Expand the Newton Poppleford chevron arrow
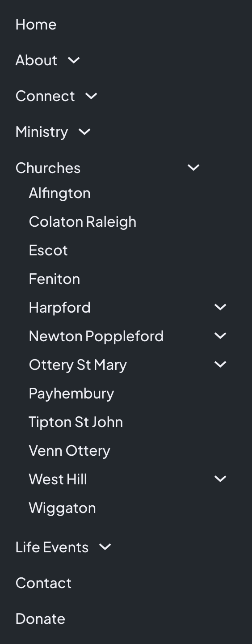 (x=220, y=335)
